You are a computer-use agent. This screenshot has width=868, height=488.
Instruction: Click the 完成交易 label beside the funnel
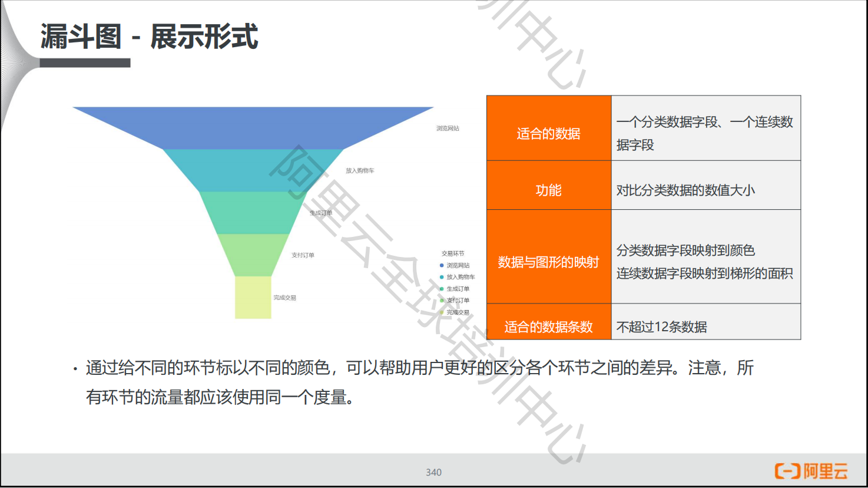tap(284, 298)
